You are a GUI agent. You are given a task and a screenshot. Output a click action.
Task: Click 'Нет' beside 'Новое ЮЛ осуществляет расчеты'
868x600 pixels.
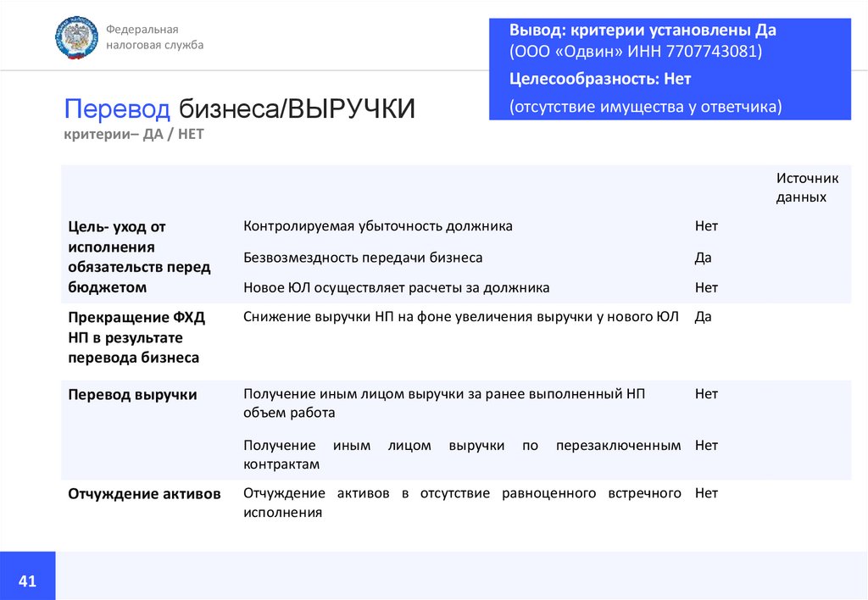point(706,288)
